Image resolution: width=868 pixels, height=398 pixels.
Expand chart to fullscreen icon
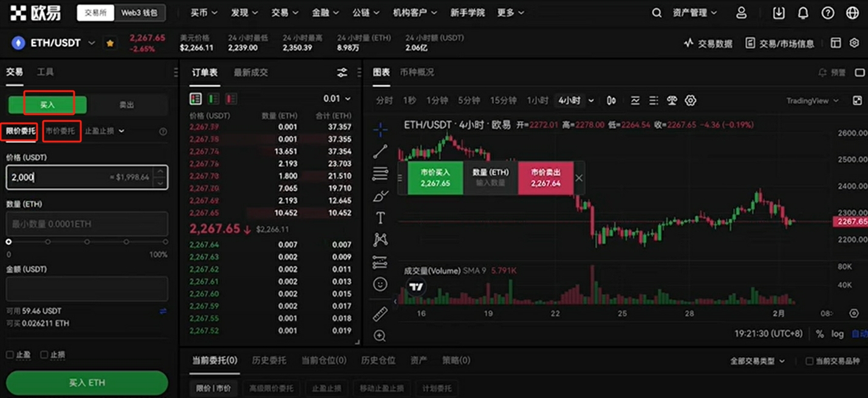click(x=857, y=101)
